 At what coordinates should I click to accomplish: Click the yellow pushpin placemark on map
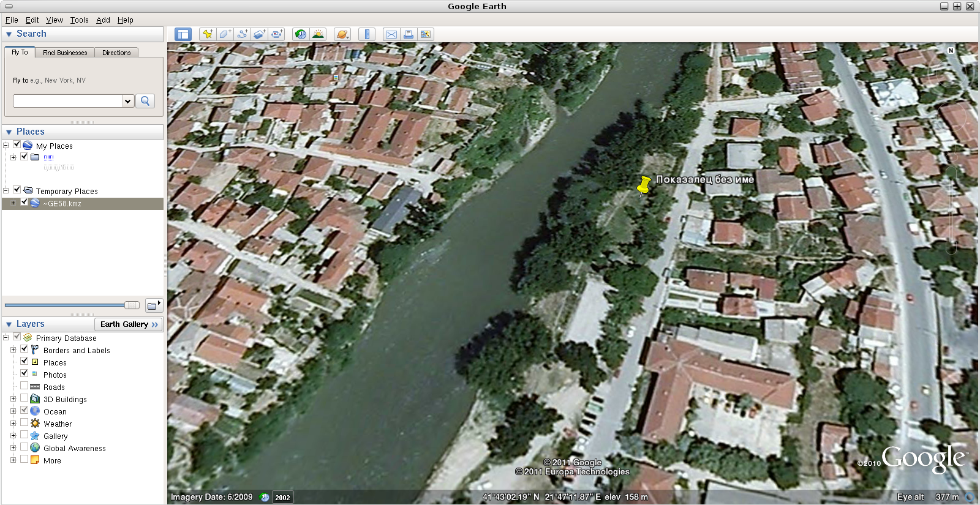(643, 185)
